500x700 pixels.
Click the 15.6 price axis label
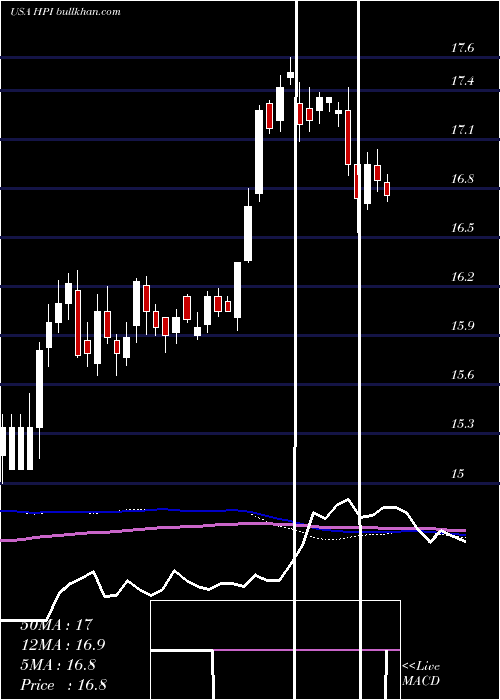click(x=462, y=375)
